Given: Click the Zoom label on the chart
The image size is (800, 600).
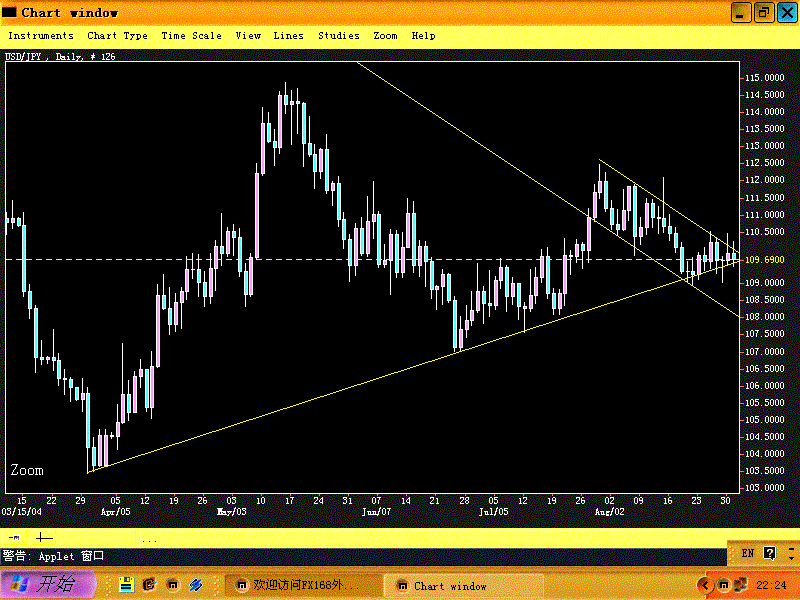Looking at the screenshot, I should tap(27, 470).
